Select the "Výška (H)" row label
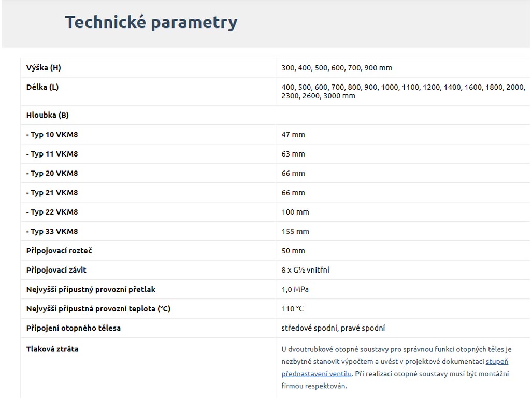The width and height of the screenshot is (532, 398). (x=44, y=68)
